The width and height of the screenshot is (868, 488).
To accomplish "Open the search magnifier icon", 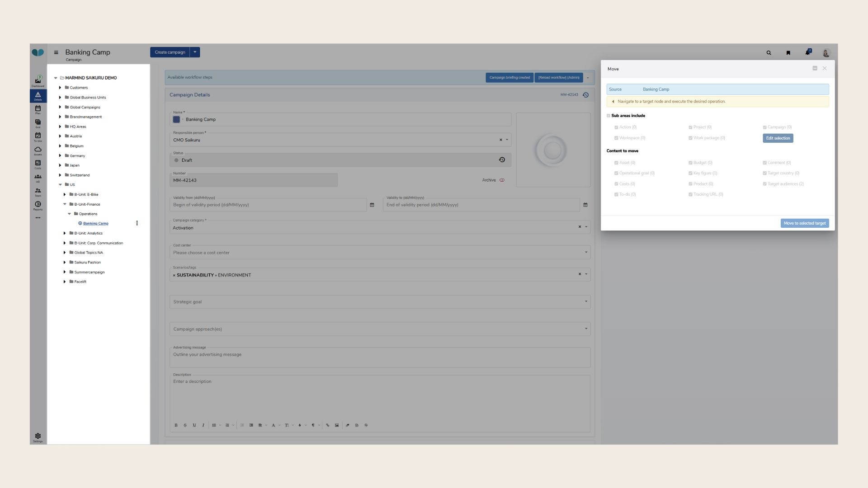I will tap(769, 53).
